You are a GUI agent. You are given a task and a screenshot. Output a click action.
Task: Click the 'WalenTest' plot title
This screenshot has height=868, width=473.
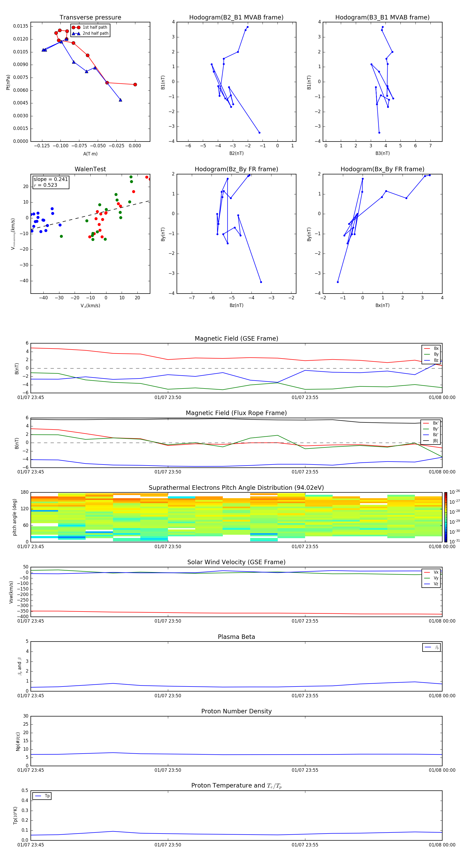[x=90, y=169]
